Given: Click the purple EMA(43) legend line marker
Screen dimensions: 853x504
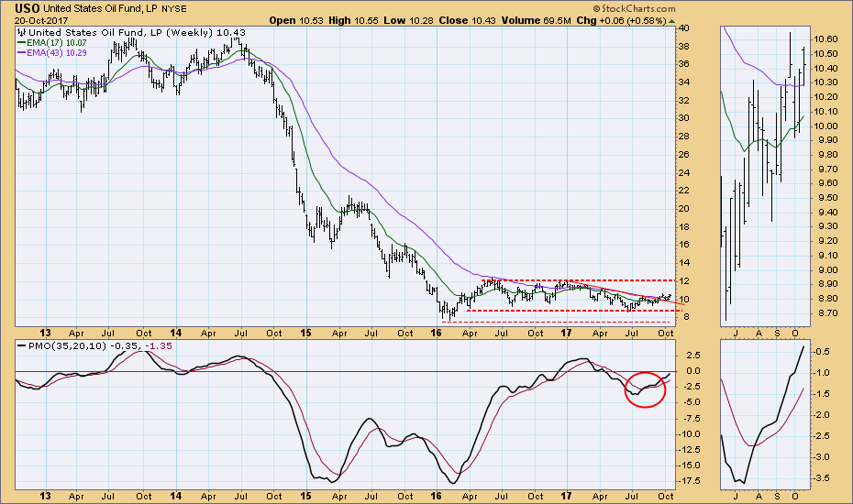Looking at the screenshot, I should 26,55.
